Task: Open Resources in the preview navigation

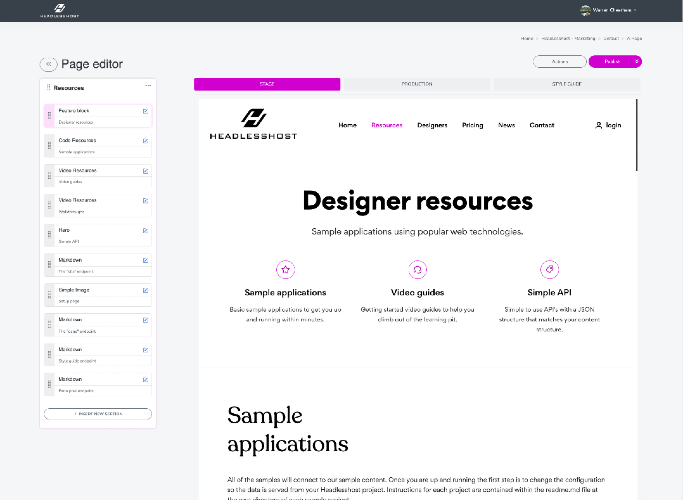Action: (x=387, y=125)
